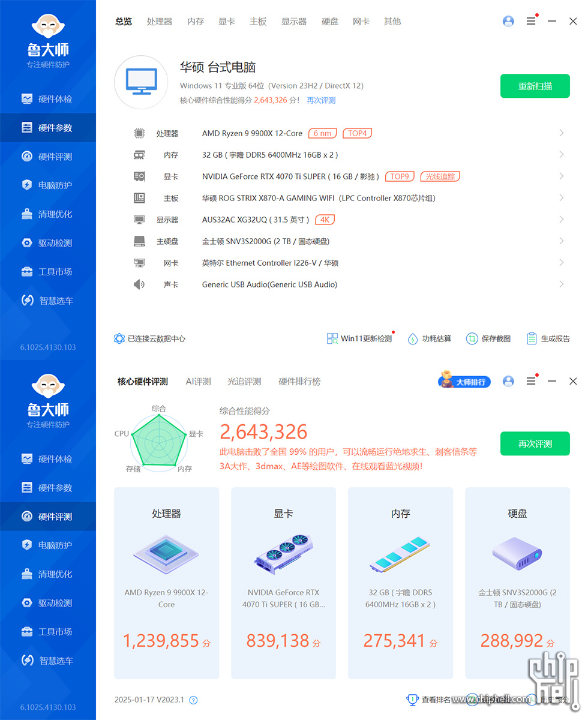Select the 光追评测 tab
This screenshot has width=588, height=720.
(244, 382)
